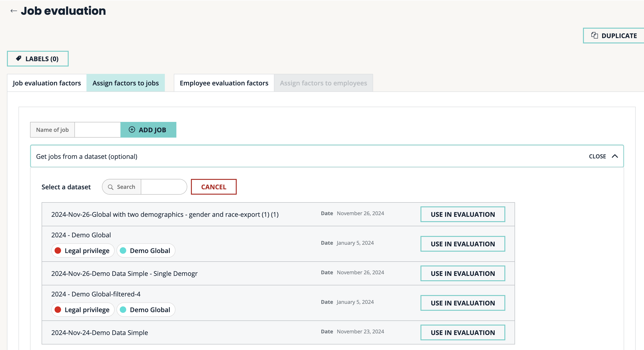Viewport: 644px width, 350px height.
Task: Click the duplicate copy icon
Action: pyautogui.click(x=594, y=36)
